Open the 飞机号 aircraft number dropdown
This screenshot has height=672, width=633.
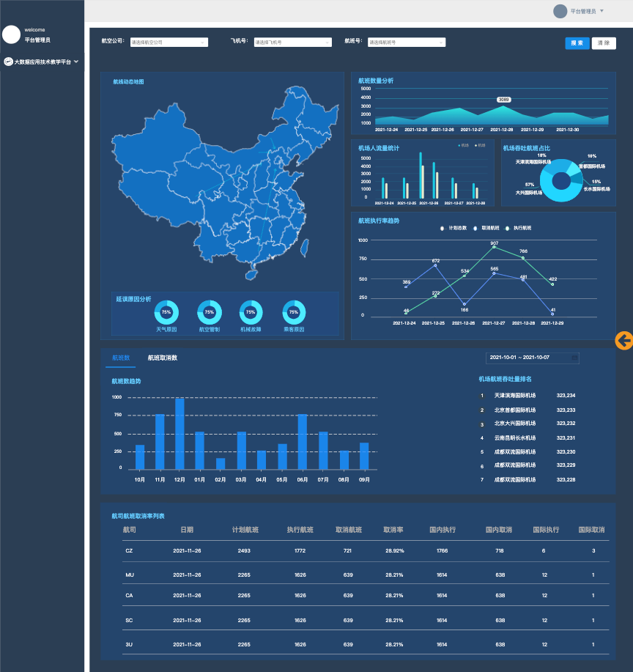pyautogui.click(x=292, y=43)
